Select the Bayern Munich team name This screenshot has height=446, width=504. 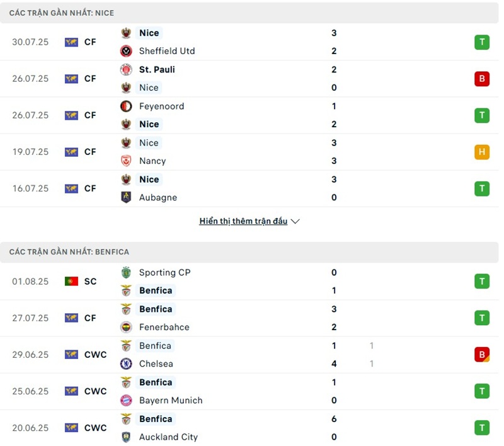[x=171, y=400]
